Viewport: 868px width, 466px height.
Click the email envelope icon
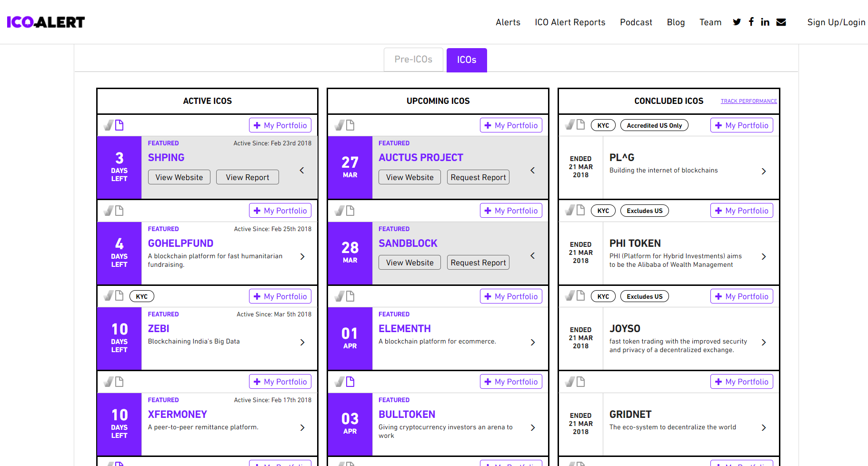pos(781,22)
